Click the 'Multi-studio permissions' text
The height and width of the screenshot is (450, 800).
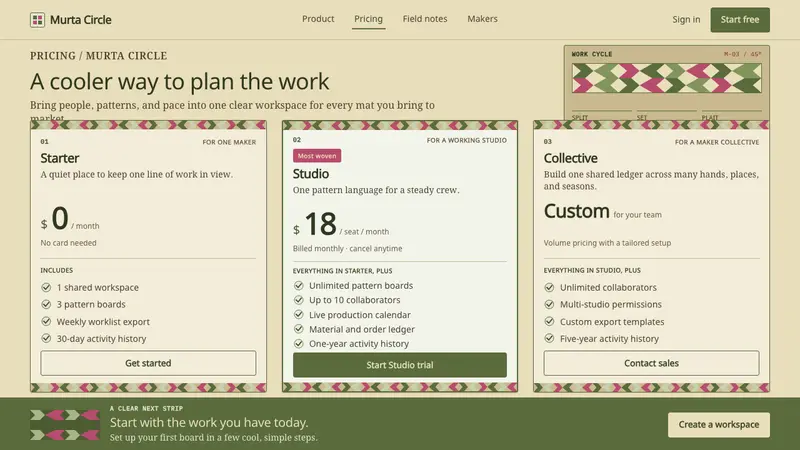[x=611, y=304]
